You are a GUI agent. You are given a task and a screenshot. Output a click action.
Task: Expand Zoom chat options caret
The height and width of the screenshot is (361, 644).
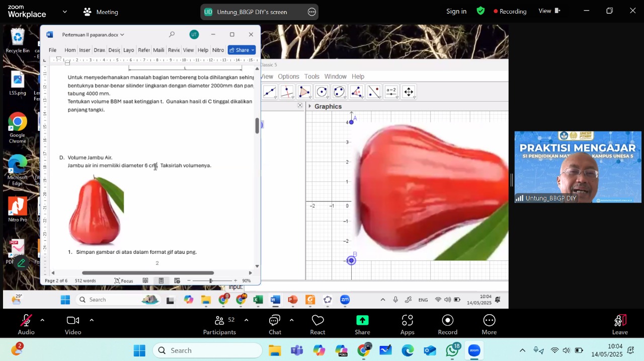point(291,320)
